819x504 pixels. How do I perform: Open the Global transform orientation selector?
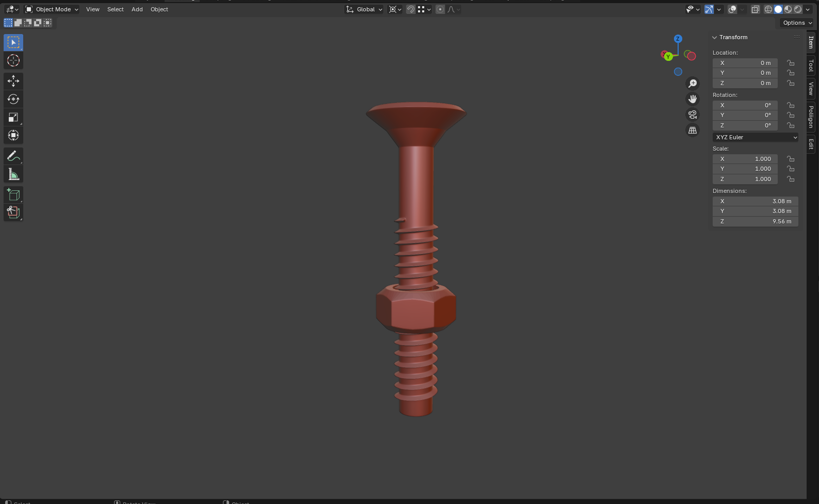coord(365,9)
